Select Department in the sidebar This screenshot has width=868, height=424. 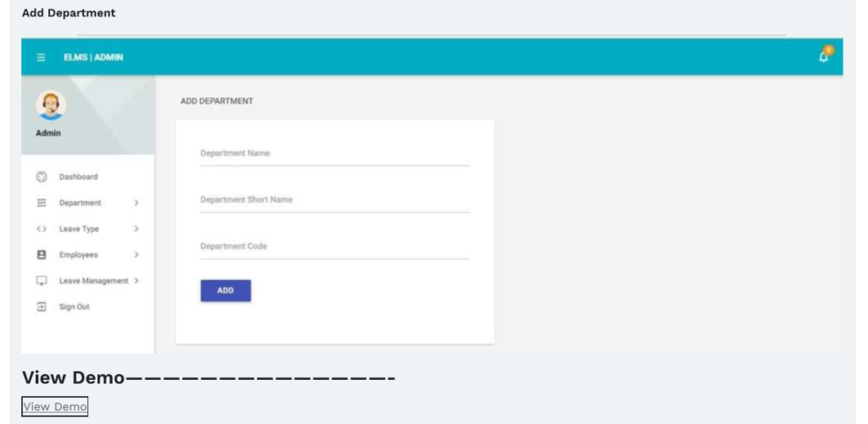(81, 204)
